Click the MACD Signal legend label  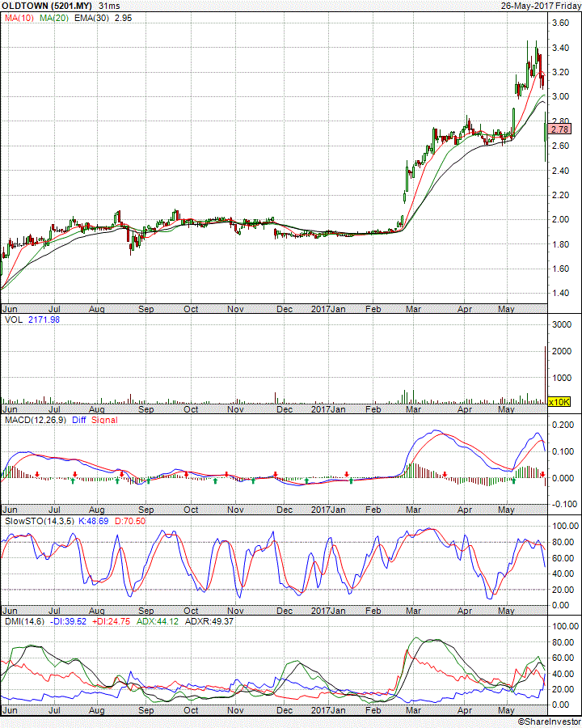click(x=104, y=420)
